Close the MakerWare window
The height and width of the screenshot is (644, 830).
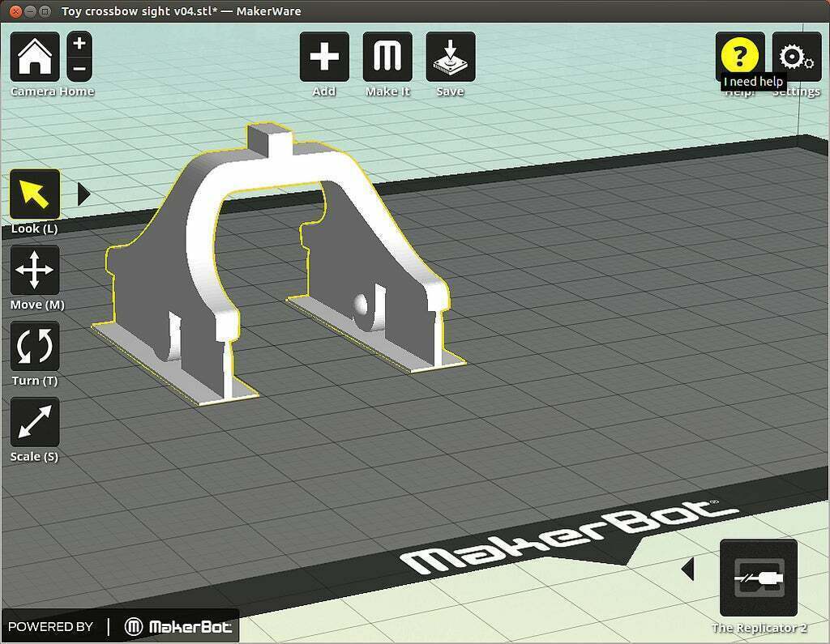point(16,11)
